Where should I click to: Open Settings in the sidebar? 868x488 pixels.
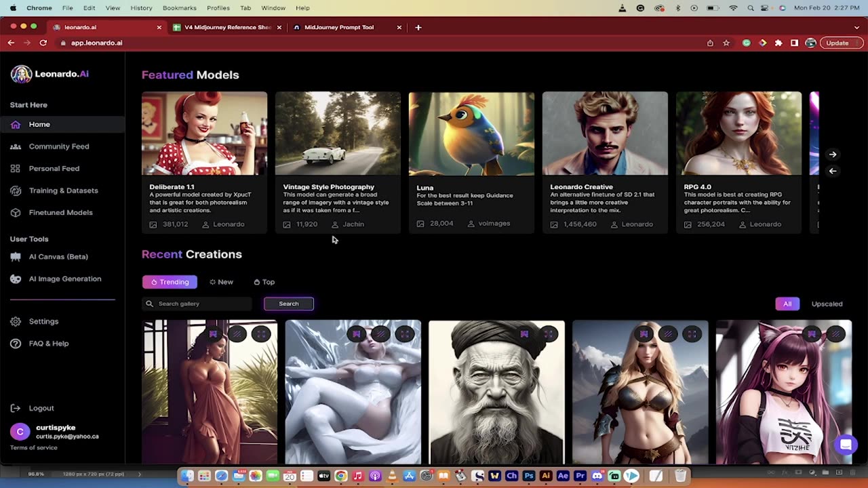[43, 321]
